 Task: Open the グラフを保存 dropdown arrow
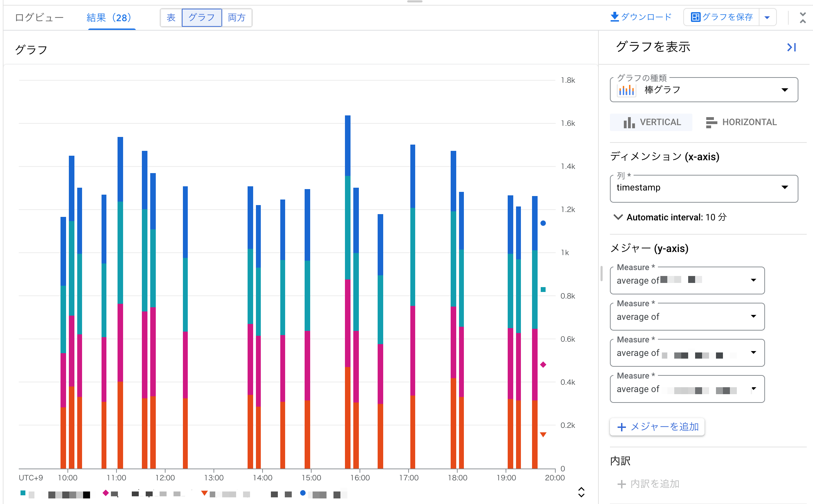point(767,17)
